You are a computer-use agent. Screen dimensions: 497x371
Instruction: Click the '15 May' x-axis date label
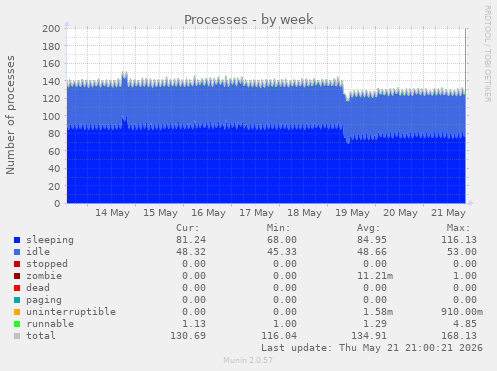(x=160, y=213)
